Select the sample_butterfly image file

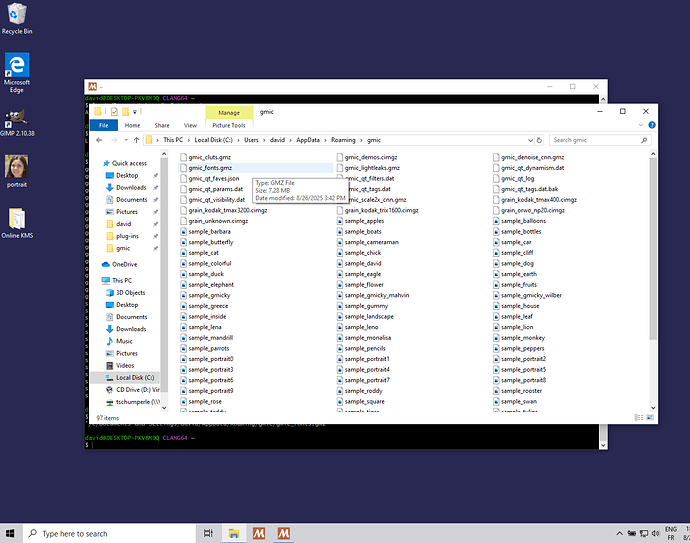[210, 242]
